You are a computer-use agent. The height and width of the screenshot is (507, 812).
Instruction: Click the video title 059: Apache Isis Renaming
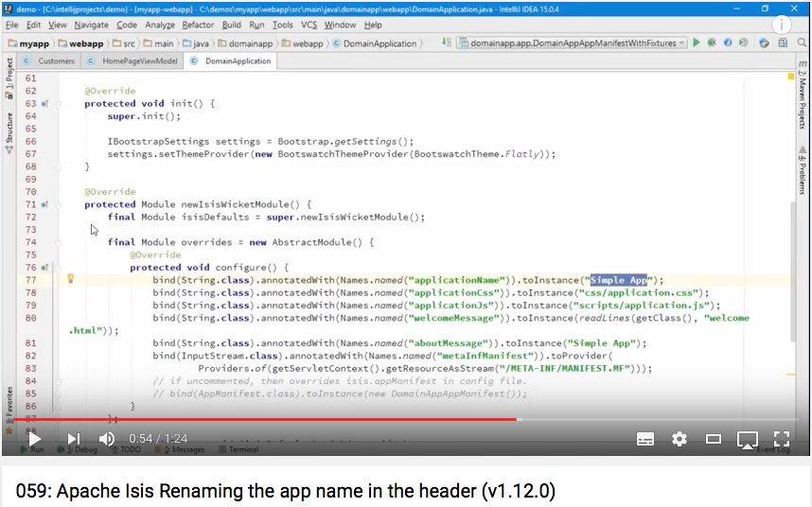[x=286, y=490]
